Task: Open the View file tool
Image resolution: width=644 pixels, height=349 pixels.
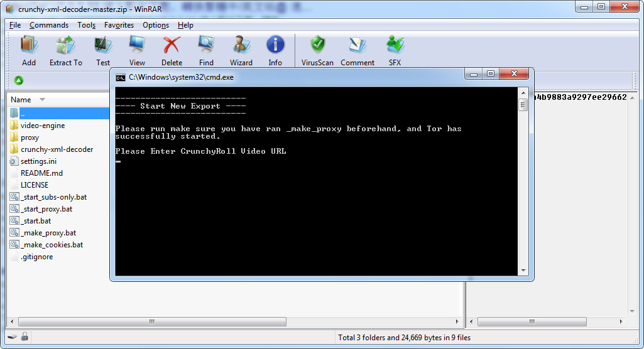Action: click(137, 50)
